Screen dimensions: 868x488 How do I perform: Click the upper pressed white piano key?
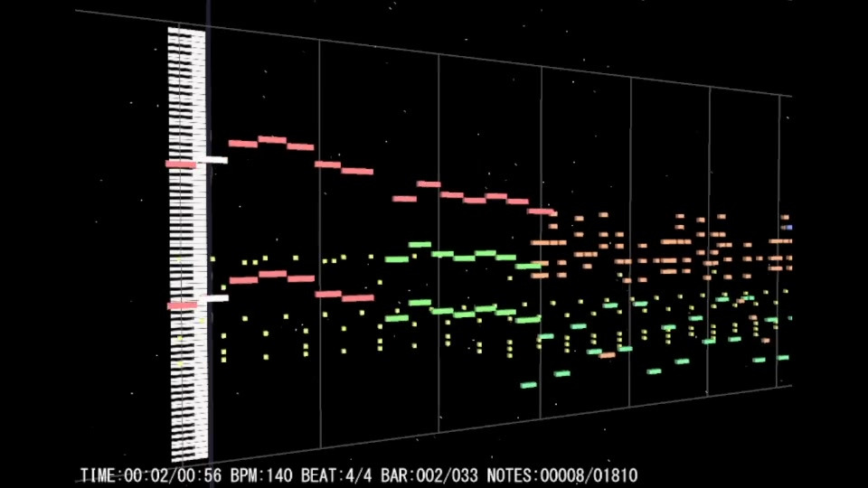(212, 160)
